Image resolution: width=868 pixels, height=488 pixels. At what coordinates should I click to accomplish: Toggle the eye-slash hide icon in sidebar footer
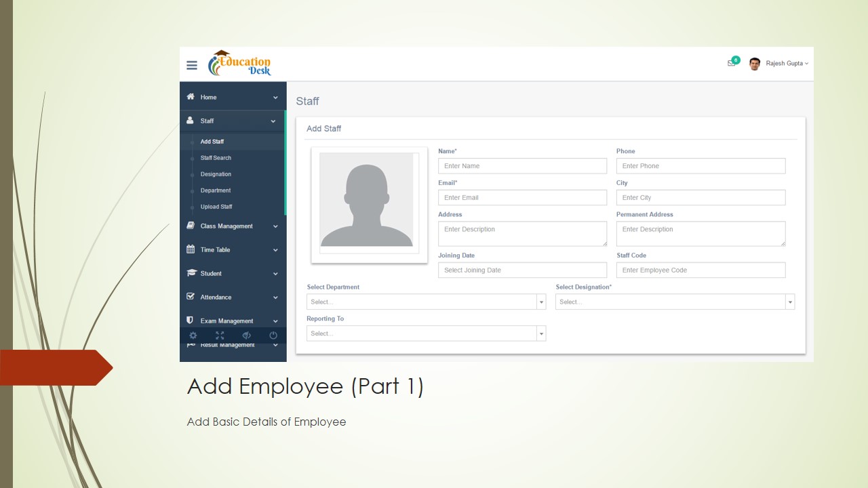tap(247, 335)
